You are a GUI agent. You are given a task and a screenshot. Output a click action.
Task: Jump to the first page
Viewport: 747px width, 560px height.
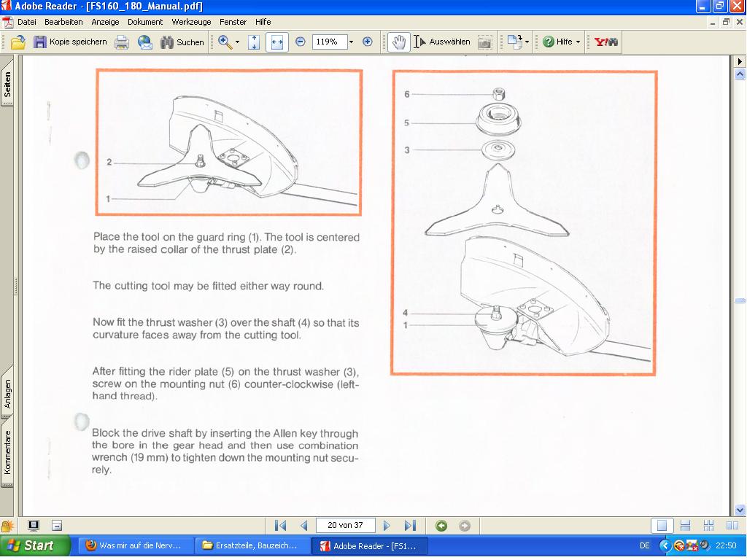(x=280, y=526)
